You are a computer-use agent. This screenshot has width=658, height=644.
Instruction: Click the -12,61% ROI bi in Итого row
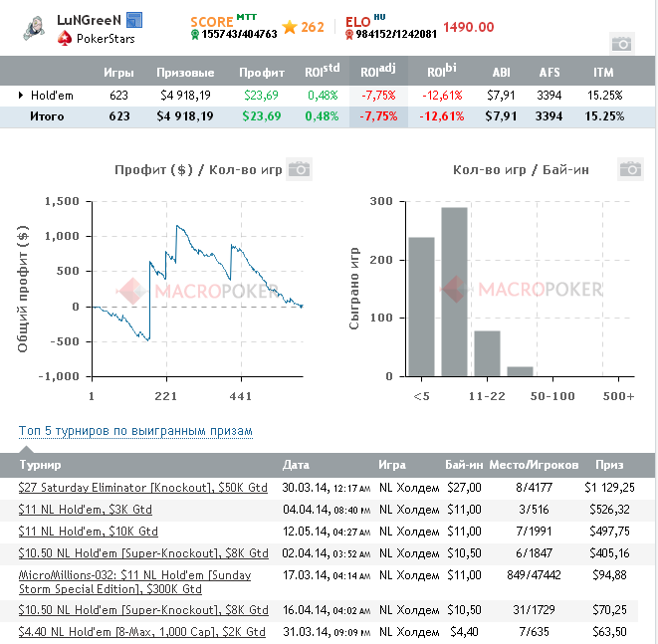pos(441,116)
